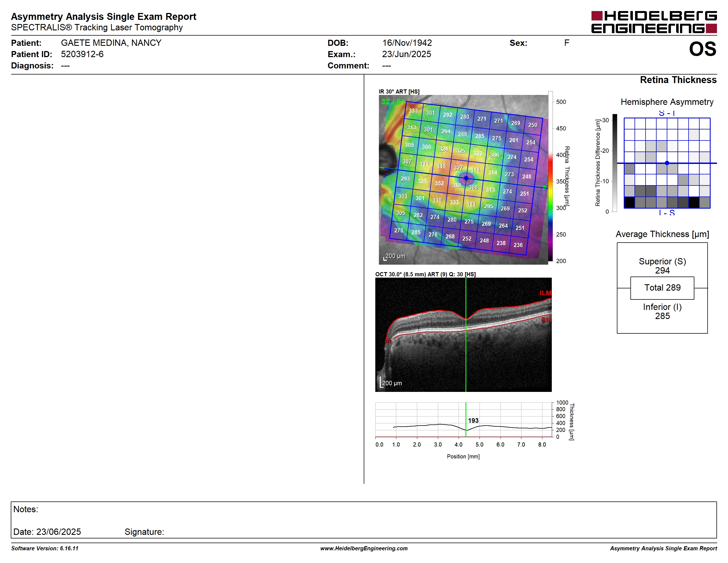Click the Total 289 box

[662, 288]
